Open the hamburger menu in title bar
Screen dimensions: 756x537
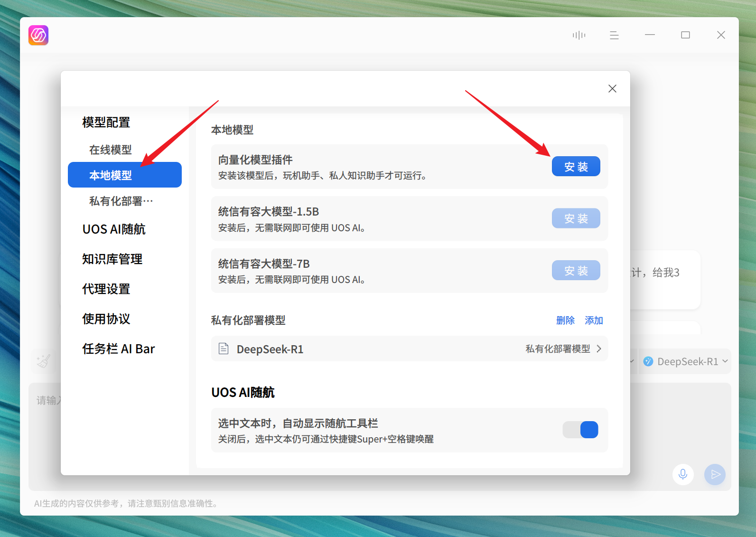click(x=614, y=35)
